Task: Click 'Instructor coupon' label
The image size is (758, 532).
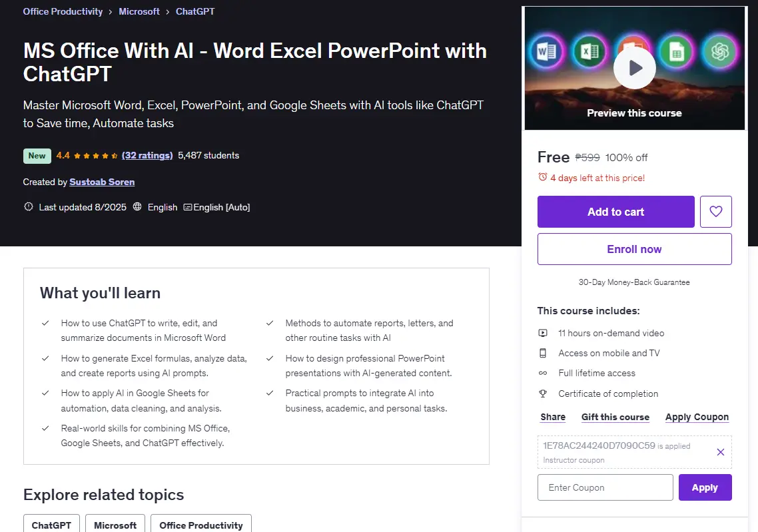Action: coord(573,460)
